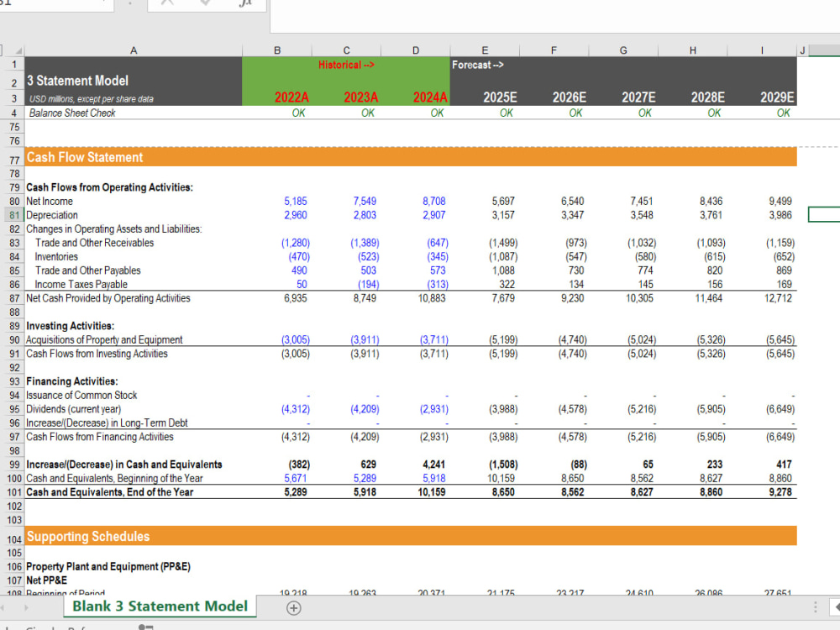Viewport: 840px width, 630px height.
Task: Select 2027E Increase in Cash value 65
Action: 648,465
